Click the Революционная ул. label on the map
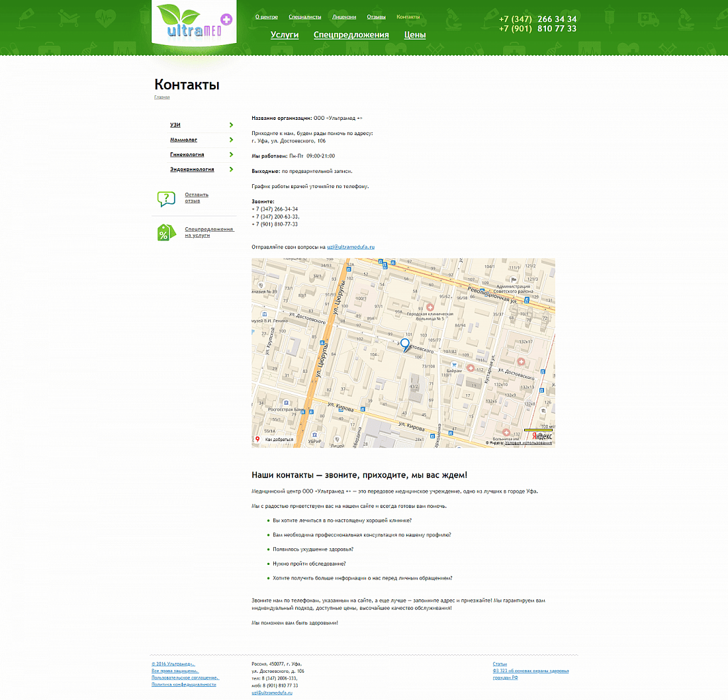This screenshot has width=728, height=700. click(492, 295)
